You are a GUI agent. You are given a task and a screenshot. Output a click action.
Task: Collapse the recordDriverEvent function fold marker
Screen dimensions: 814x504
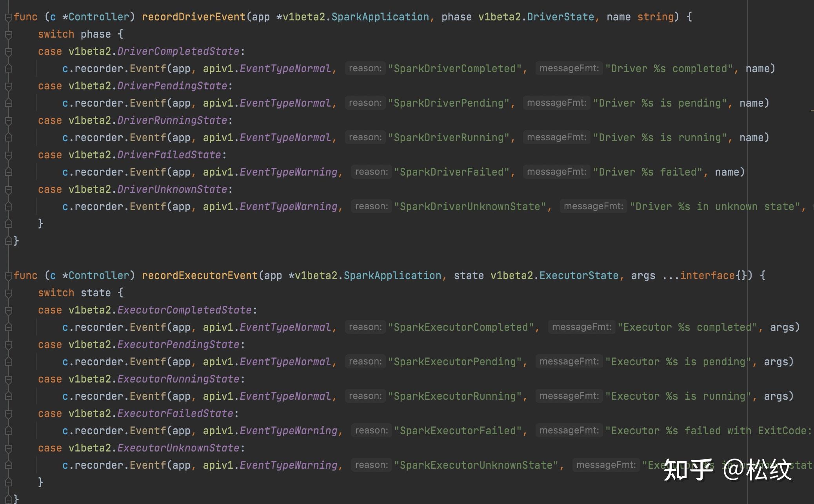click(x=8, y=17)
